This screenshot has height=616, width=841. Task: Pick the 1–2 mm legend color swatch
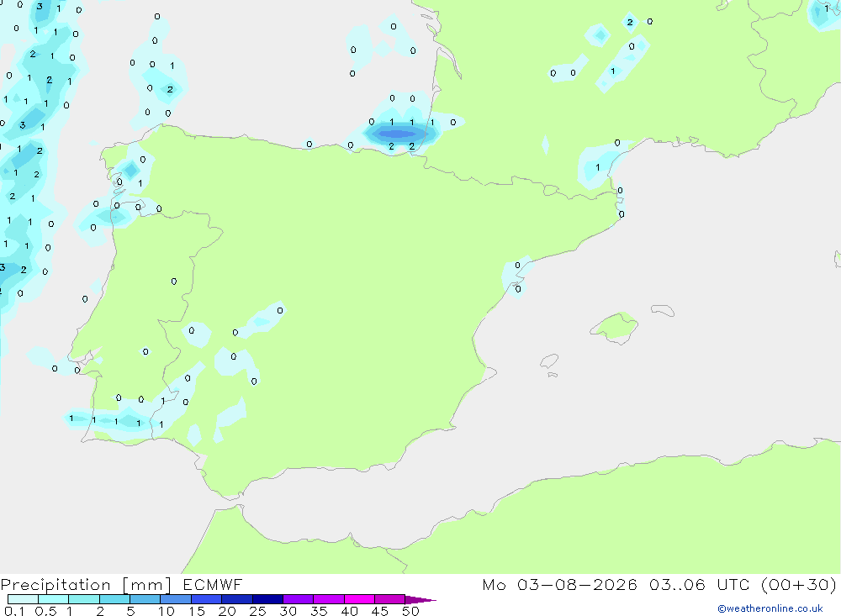tap(83, 599)
